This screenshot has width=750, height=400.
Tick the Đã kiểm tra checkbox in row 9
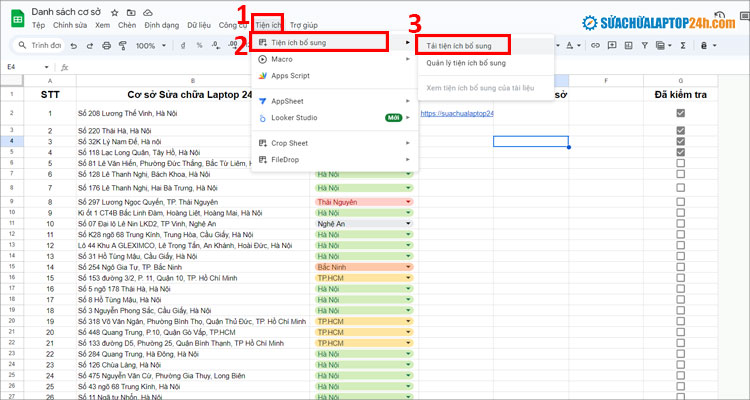680,202
